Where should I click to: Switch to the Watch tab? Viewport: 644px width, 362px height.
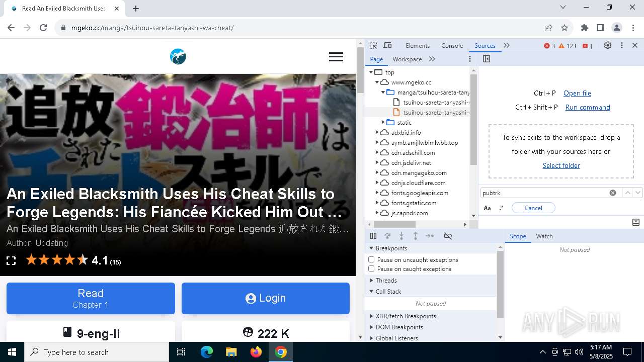(544, 236)
